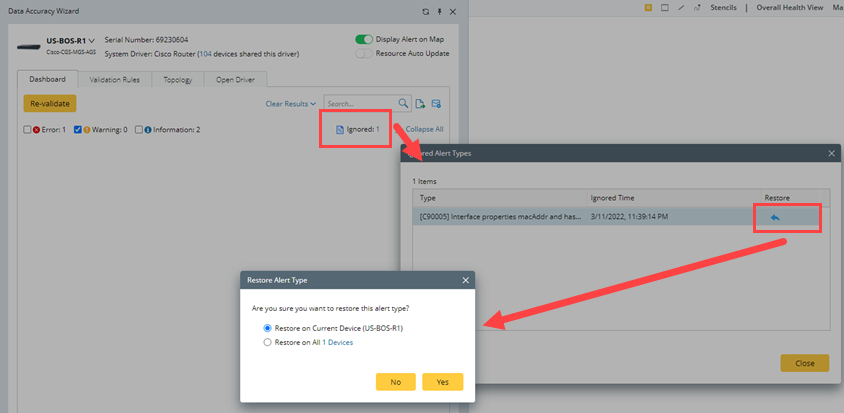
Task: Switch to the Validation Rules tab
Action: pyautogui.click(x=114, y=79)
